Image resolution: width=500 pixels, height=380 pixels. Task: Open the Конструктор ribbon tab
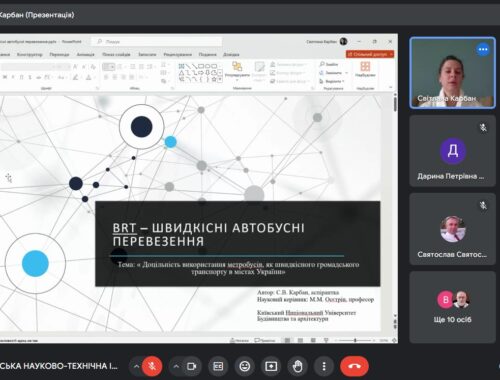click(x=29, y=54)
